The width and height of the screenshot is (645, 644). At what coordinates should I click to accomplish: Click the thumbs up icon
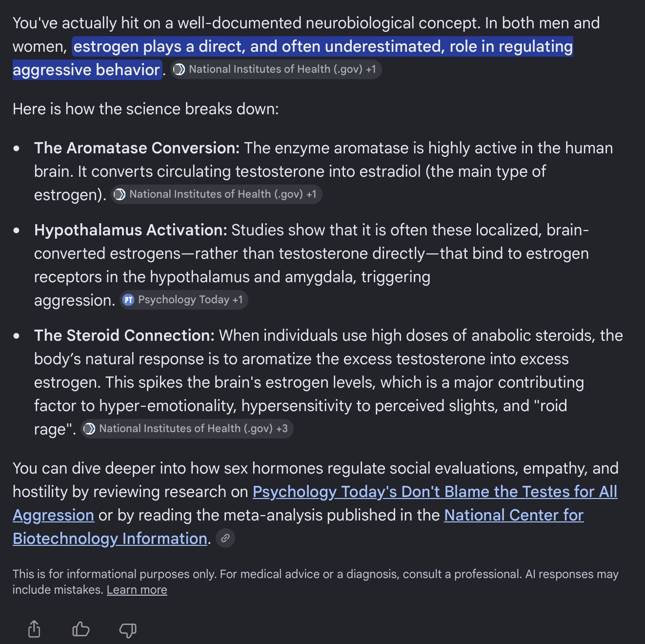tap(81, 629)
